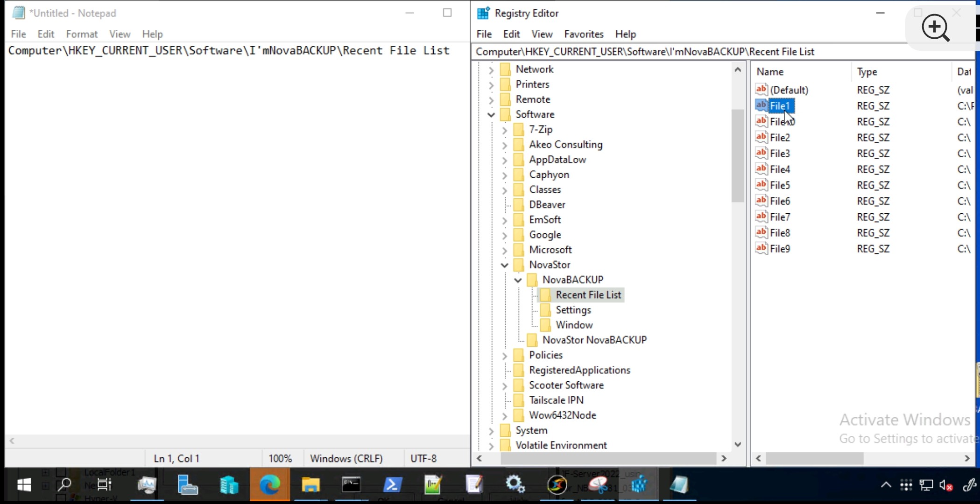Switch to Registry Editor taskbar icon
Image resolution: width=980 pixels, height=504 pixels.
(x=639, y=485)
